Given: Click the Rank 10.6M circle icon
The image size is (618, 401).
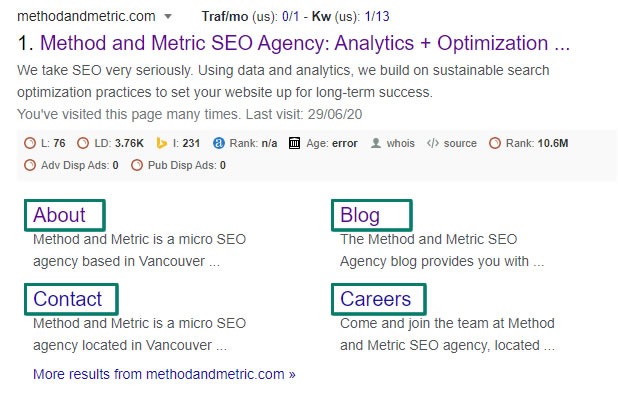Looking at the screenshot, I should coord(495,143).
